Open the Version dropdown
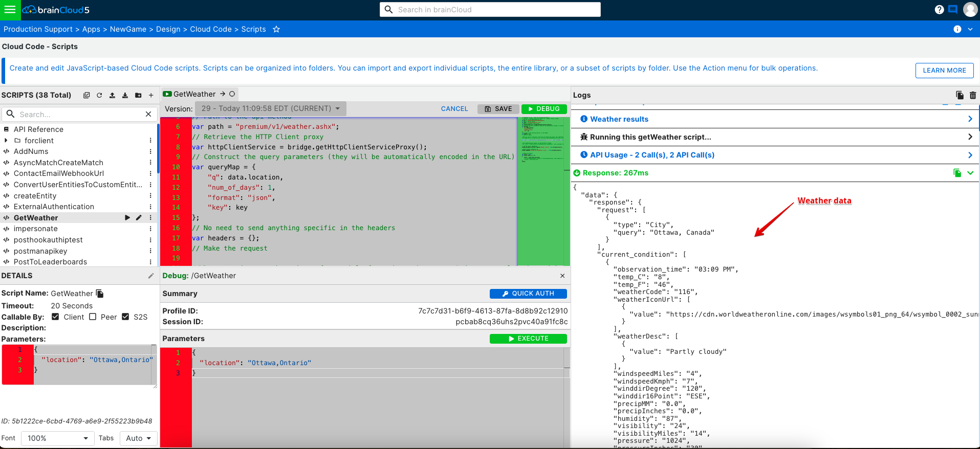Screen dimensions: 980x449 271,108
